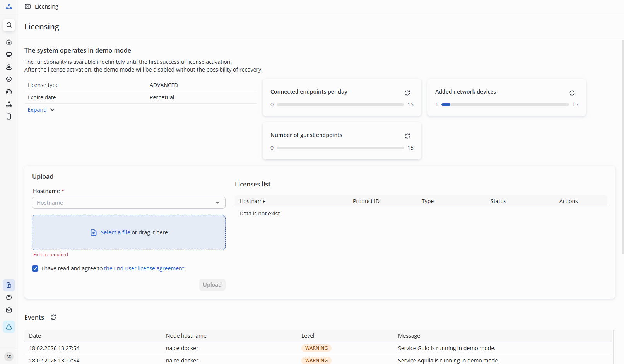This screenshot has width=624, height=364.
Task: Expand the license details section
Action: [x=41, y=110]
